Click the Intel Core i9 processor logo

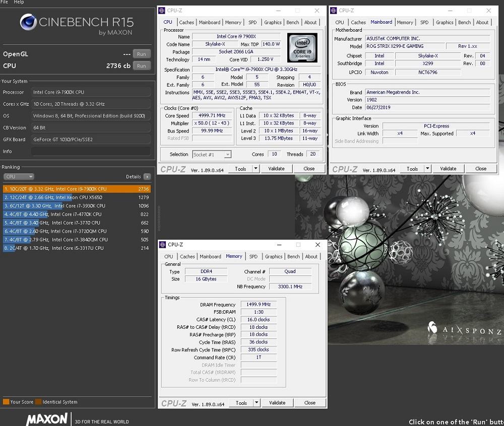click(302, 47)
